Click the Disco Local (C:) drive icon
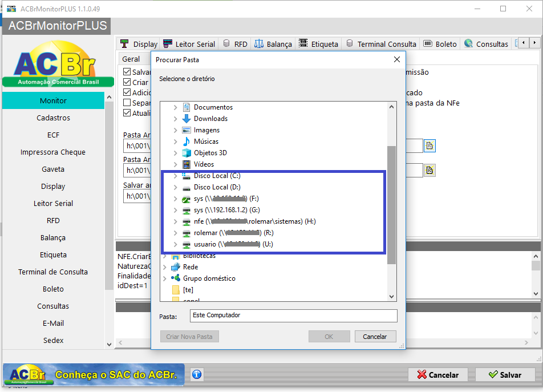Screen dimensions: 543x392 [x=187, y=176]
